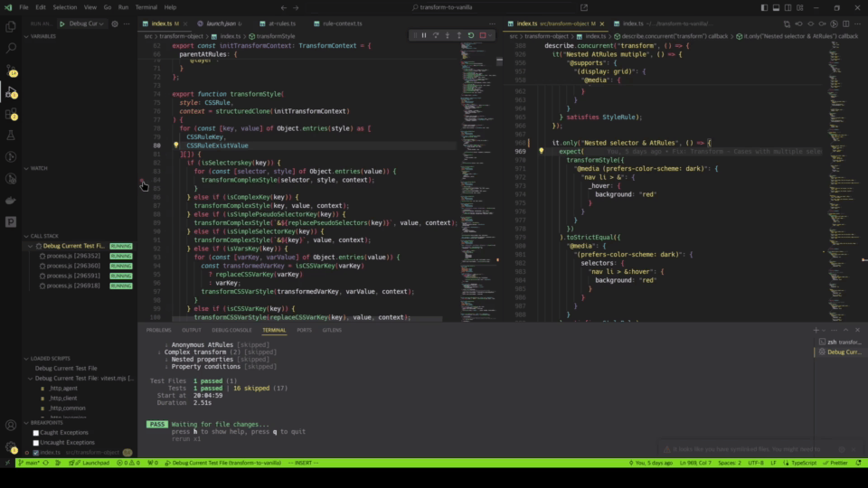Click the errors and warnings status counter
This screenshot has height=488, width=868.
click(128, 463)
